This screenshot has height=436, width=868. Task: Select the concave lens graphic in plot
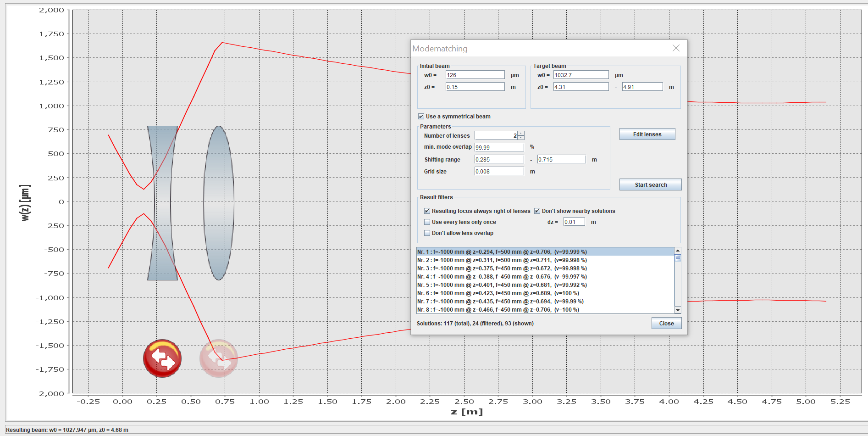[162, 203]
